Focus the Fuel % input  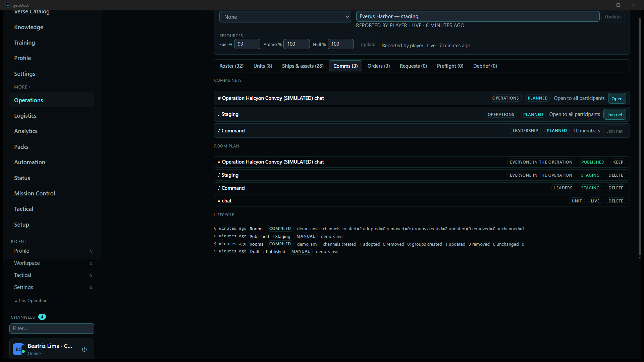click(x=247, y=44)
